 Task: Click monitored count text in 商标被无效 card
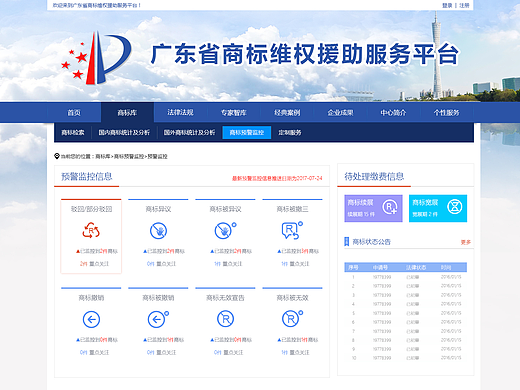pyautogui.click(x=298, y=340)
